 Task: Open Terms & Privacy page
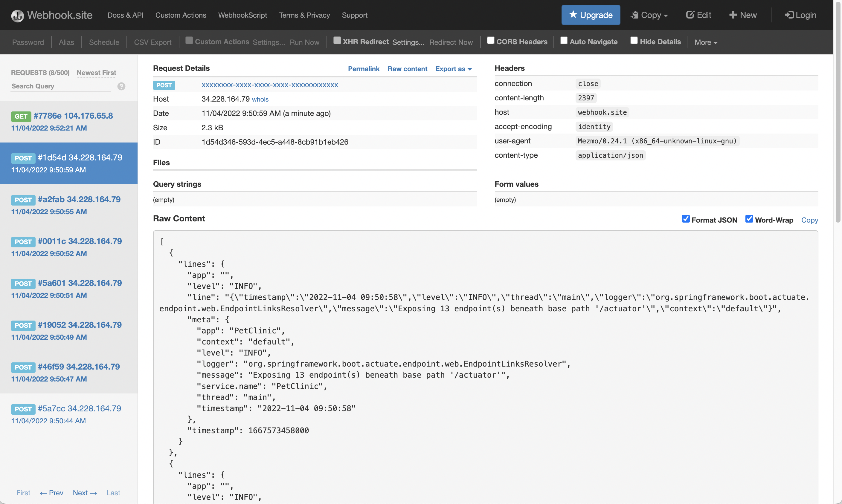[305, 15]
